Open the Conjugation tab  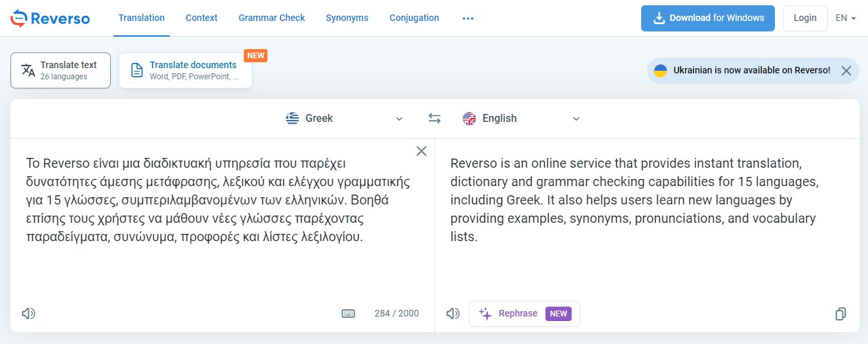click(x=414, y=18)
